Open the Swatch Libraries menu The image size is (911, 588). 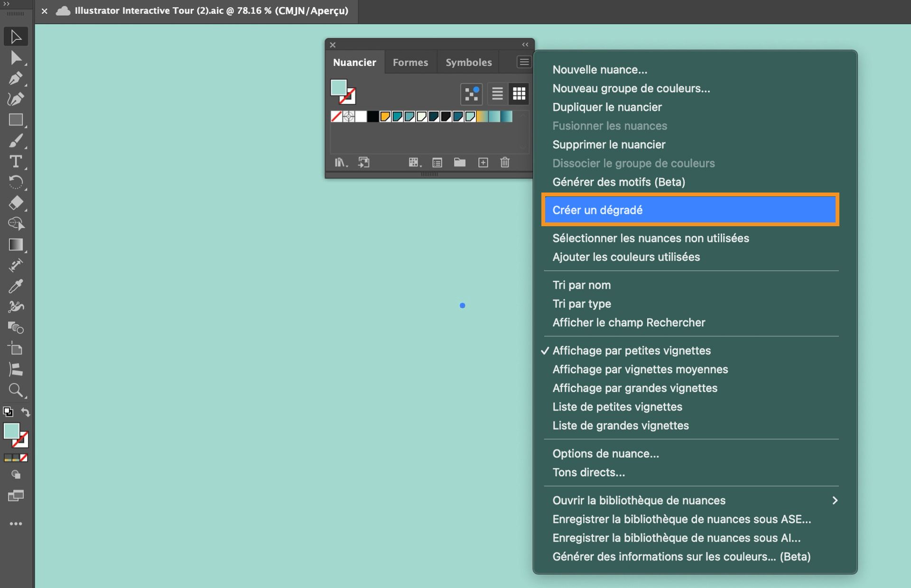coord(341,162)
